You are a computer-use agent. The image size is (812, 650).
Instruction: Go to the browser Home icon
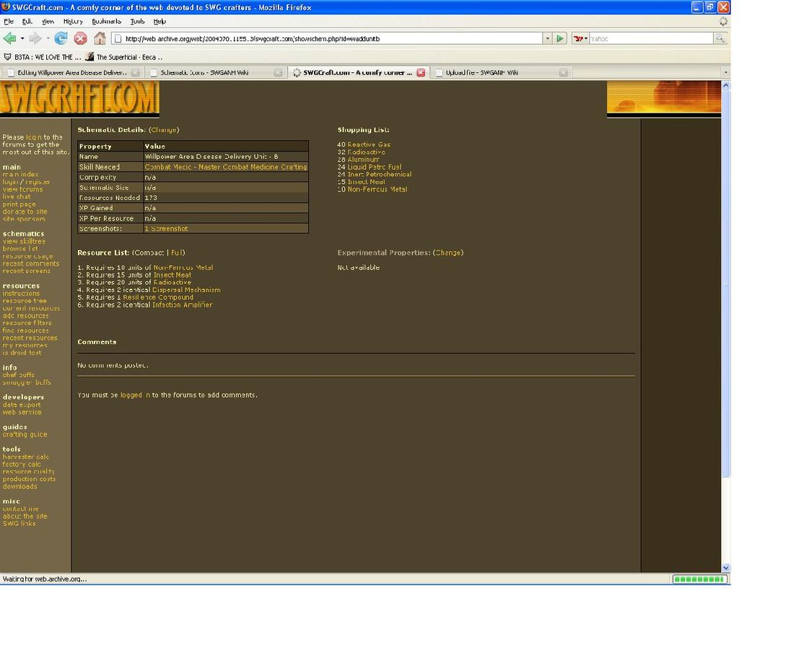pyautogui.click(x=100, y=38)
